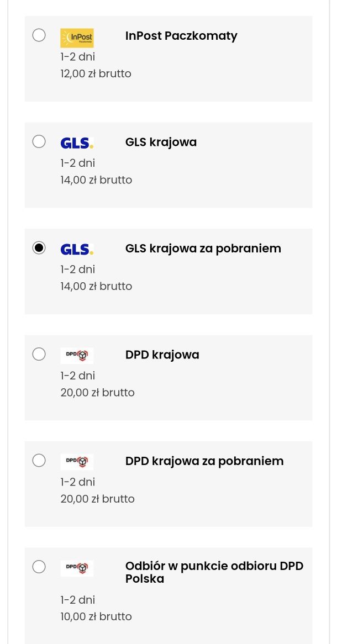The height and width of the screenshot is (644, 337).
Task: Click GLS krajowa za pobraniem label
Action: click(x=203, y=249)
